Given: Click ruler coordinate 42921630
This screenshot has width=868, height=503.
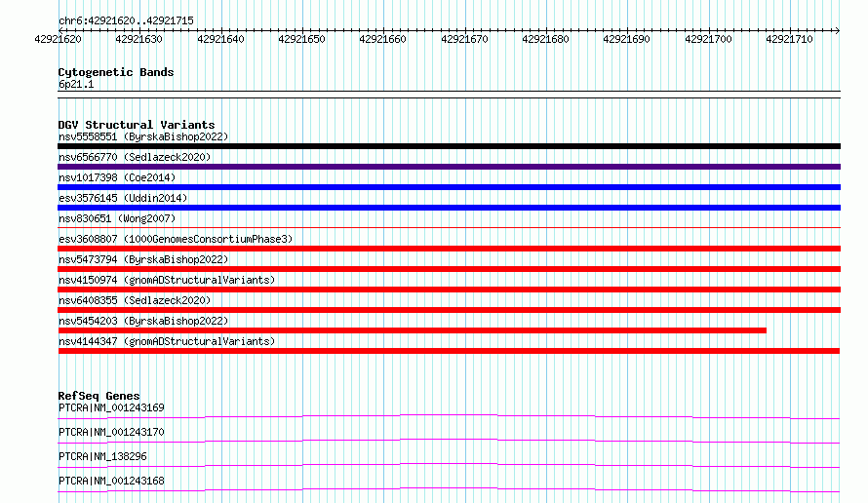Looking at the screenshot, I should click(x=138, y=39).
